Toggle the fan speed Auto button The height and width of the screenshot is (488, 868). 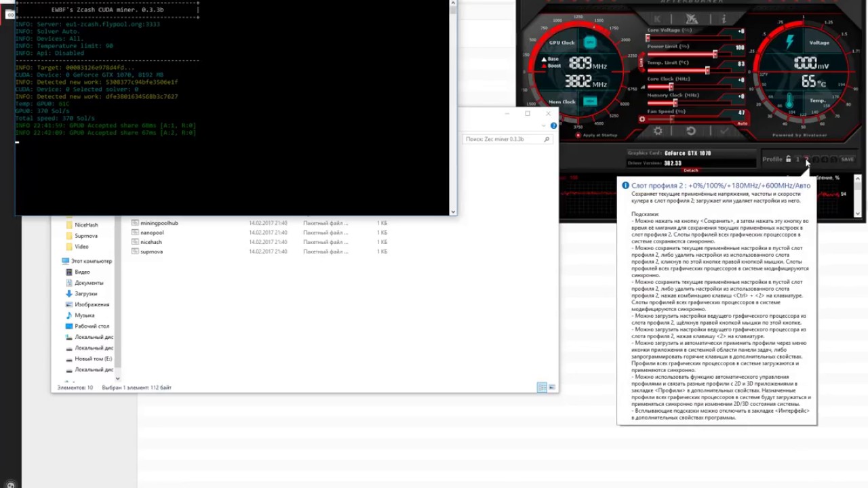[743, 123]
